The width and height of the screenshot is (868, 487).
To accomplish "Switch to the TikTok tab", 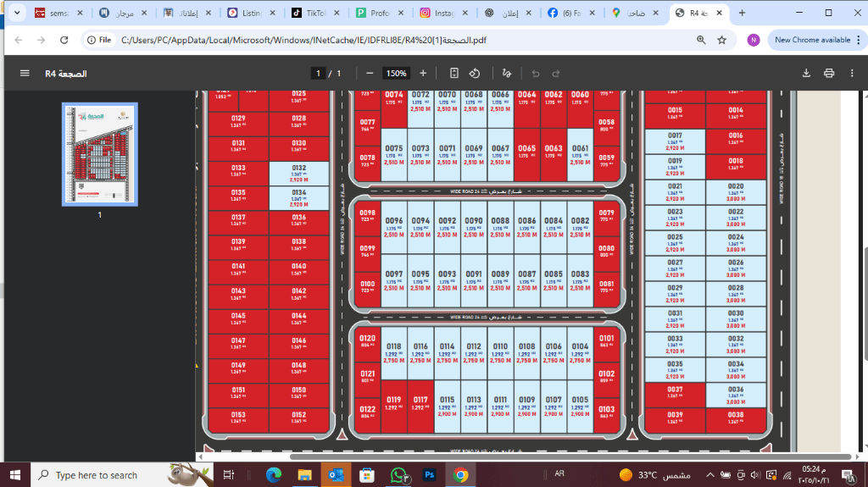I will (x=308, y=14).
